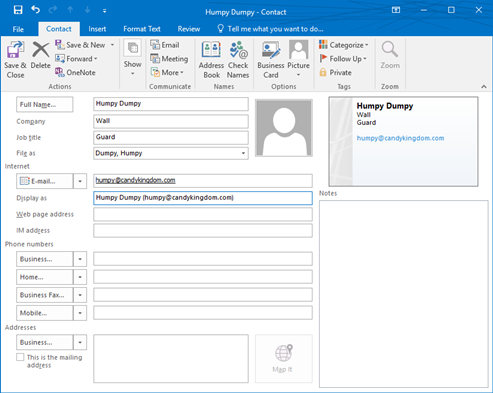493x393 pixels.
Task: Open the Review tab
Action: (189, 29)
